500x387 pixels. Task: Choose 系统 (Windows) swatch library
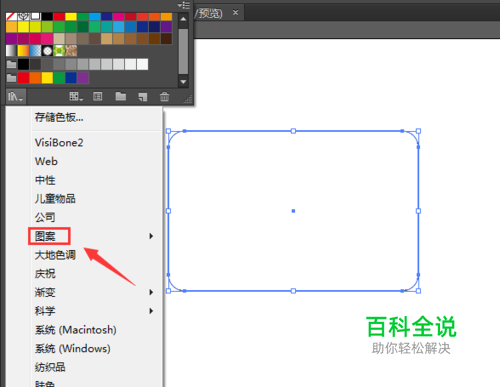point(73,349)
